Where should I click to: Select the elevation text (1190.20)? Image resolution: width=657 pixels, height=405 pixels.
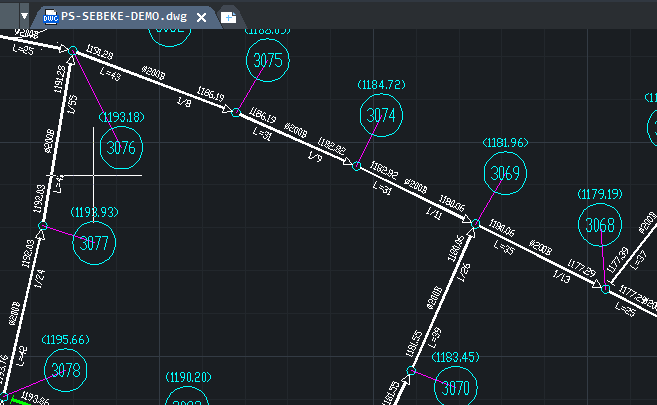tap(189, 377)
